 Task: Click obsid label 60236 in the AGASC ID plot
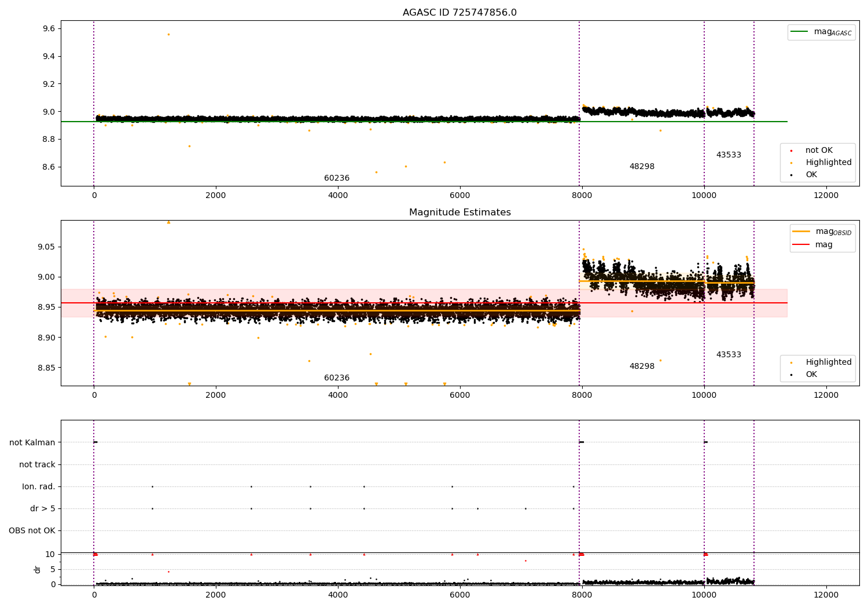pos(337,178)
